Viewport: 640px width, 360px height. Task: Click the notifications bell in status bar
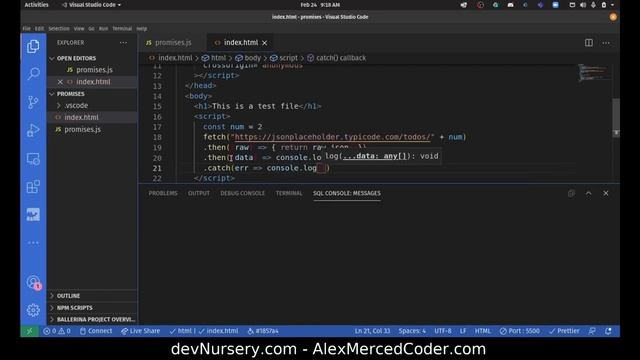click(x=608, y=331)
